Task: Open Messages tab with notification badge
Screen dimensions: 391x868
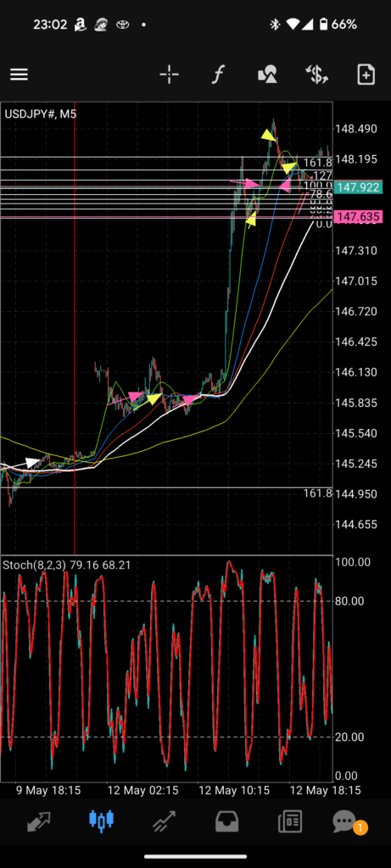Action: pos(350,822)
